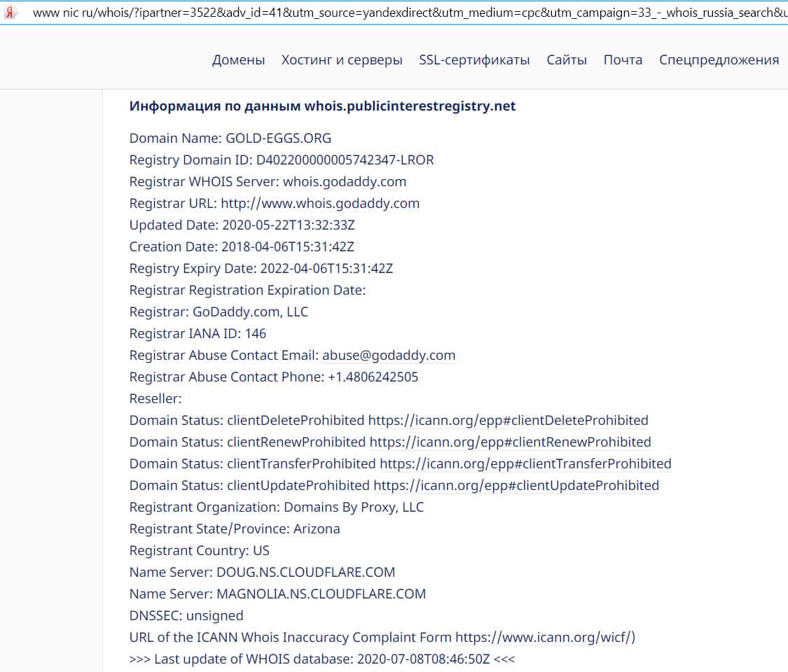Click the Registrar Registration Expiration Date line
This screenshot has width=788, height=672.
click(247, 290)
